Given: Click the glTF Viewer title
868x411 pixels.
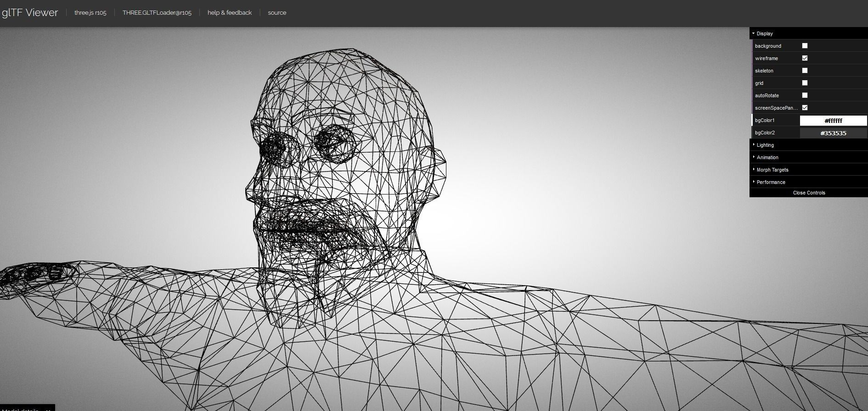Looking at the screenshot, I should 30,13.
